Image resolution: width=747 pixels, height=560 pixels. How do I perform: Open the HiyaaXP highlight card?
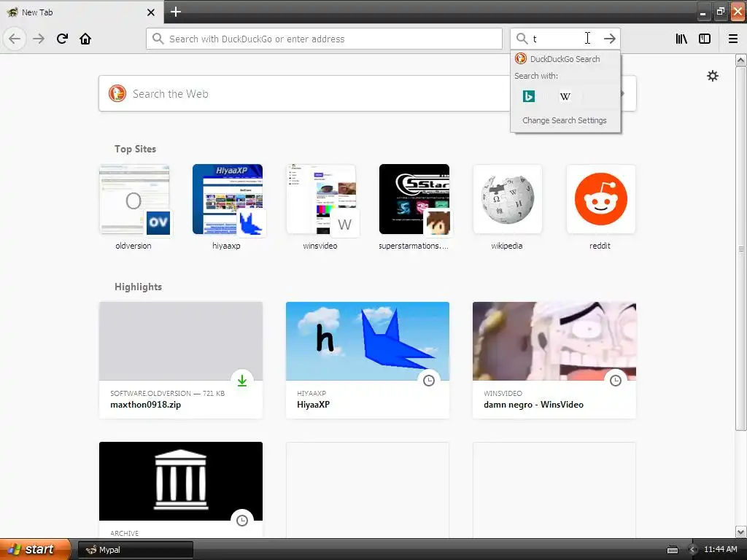click(368, 360)
